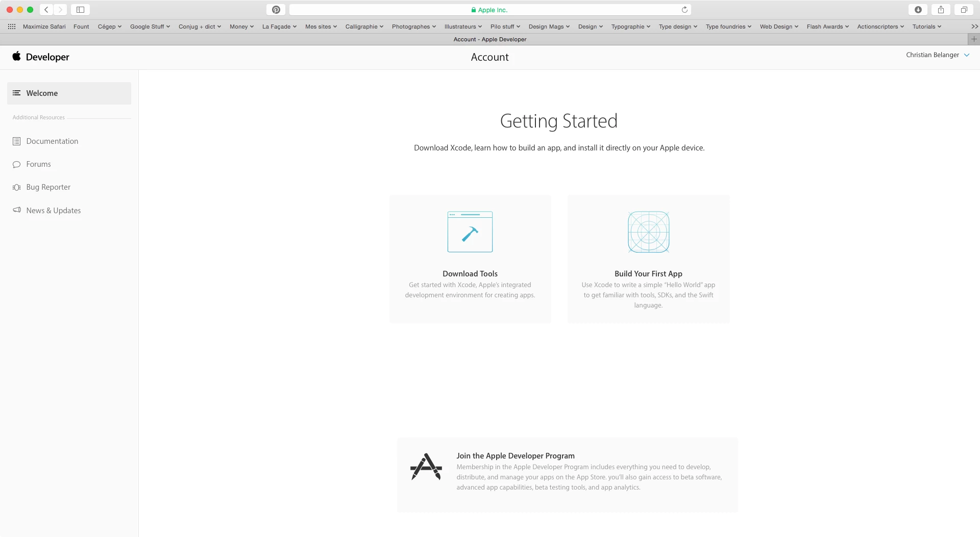Screen dimensions: 980x537
Task: Select the Welcome sidebar item
Action: pos(69,93)
